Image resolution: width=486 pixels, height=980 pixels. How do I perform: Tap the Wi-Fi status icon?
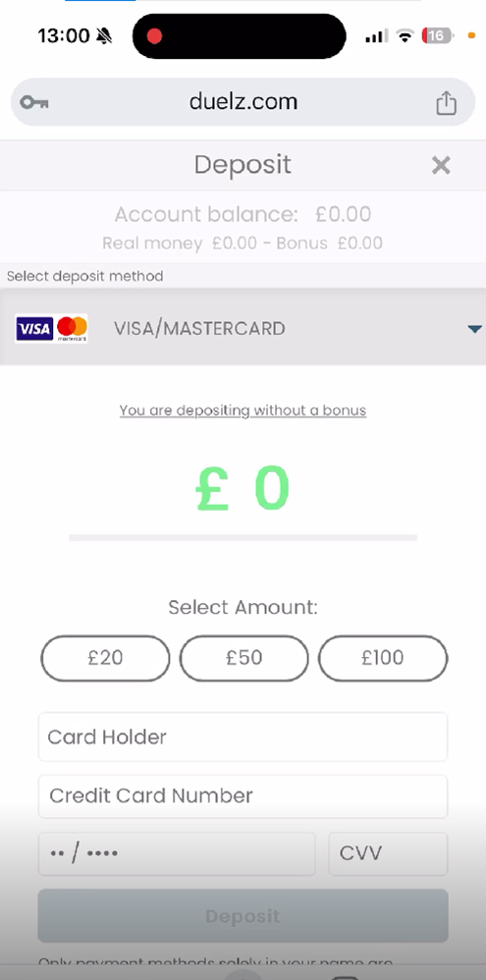pos(405,36)
